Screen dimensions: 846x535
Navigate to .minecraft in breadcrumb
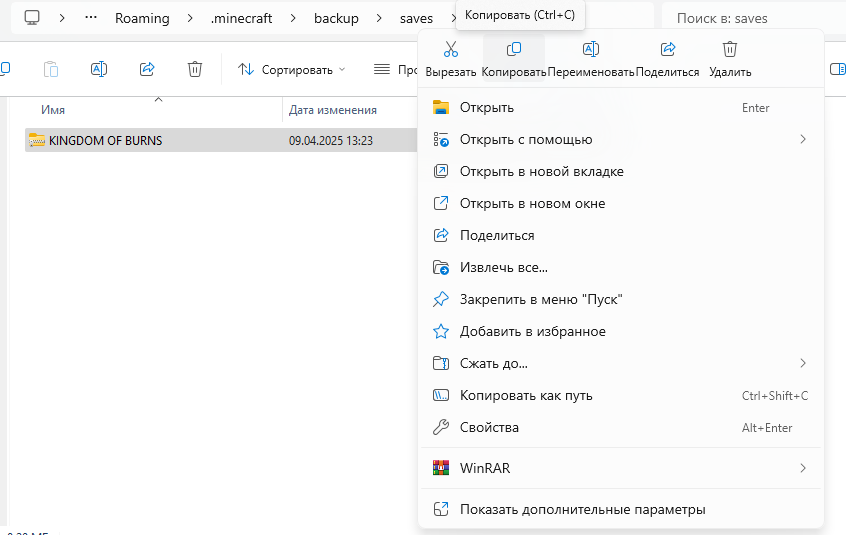241,18
